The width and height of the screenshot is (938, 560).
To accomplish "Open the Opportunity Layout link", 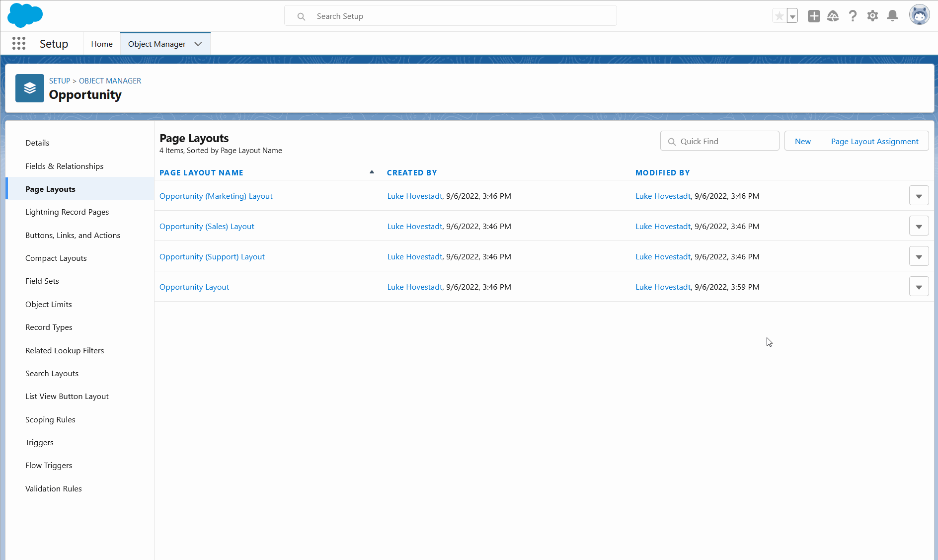I will pyautogui.click(x=194, y=287).
